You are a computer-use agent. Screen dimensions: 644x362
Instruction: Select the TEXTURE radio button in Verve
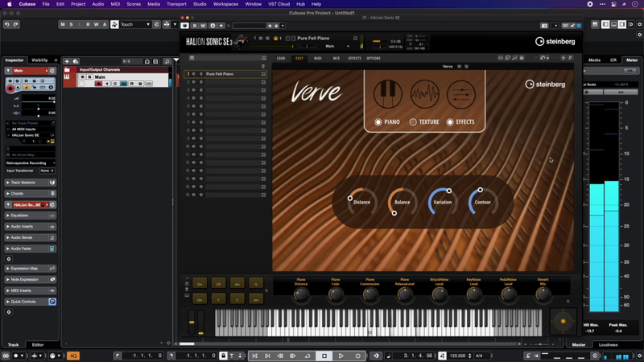[x=413, y=122]
